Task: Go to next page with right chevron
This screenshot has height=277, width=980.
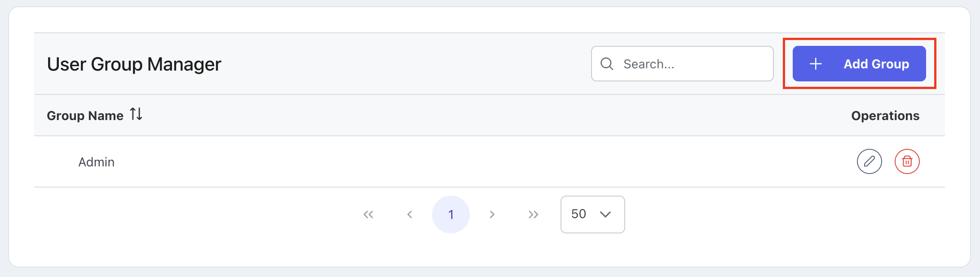Action: click(x=492, y=214)
